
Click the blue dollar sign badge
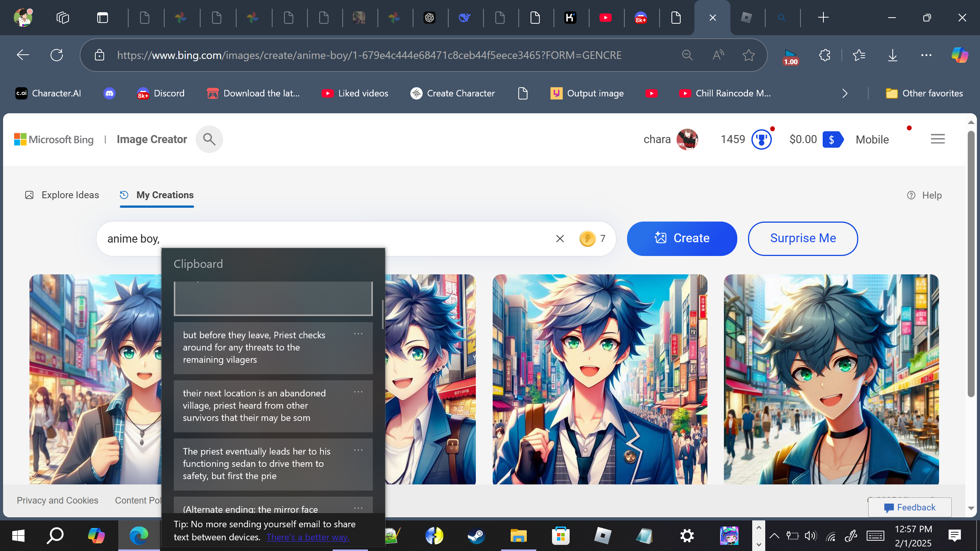click(832, 139)
